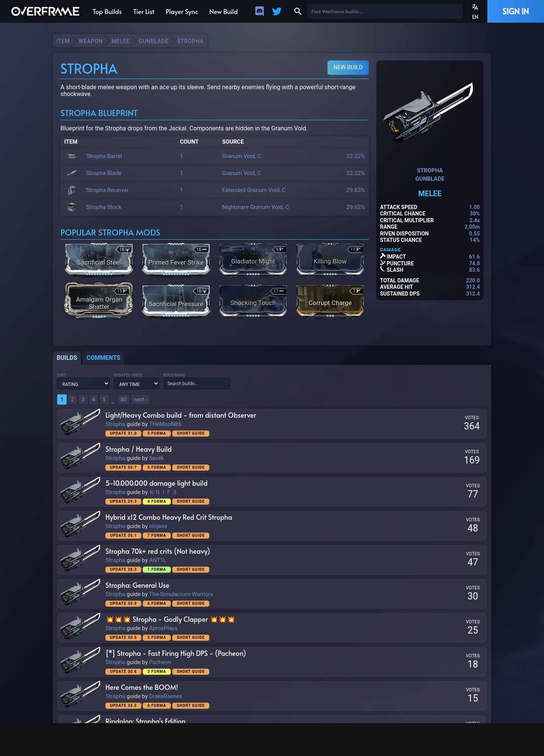Image resolution: width=544 pixels, height=756 pixels.
Task: Open Player Sync in the navigation
Action: (182, 12)
